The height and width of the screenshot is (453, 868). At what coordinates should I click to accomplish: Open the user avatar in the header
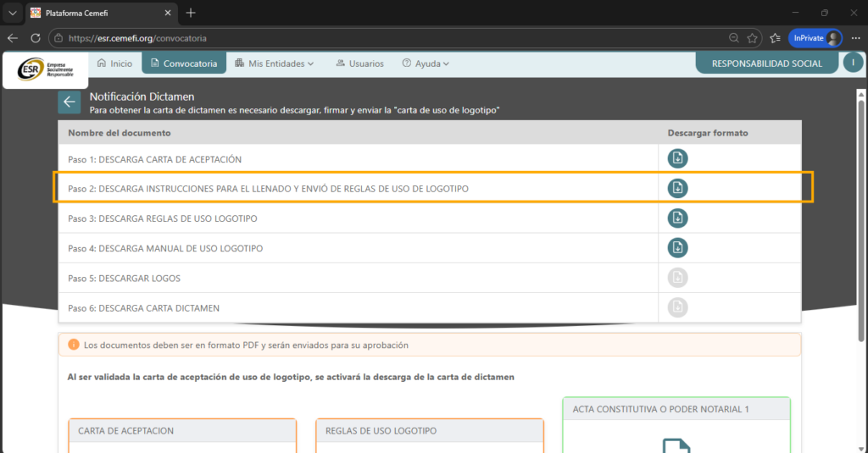[853, 63]
